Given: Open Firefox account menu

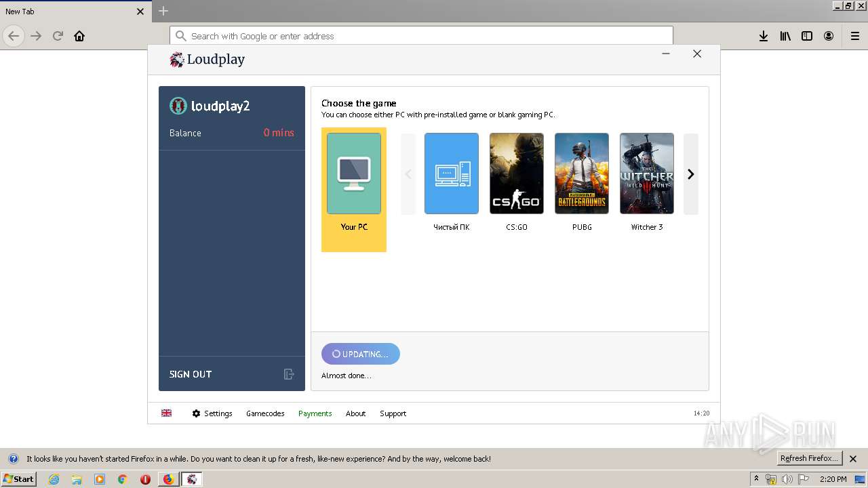Looking at the screenshot, I should 829,36.
